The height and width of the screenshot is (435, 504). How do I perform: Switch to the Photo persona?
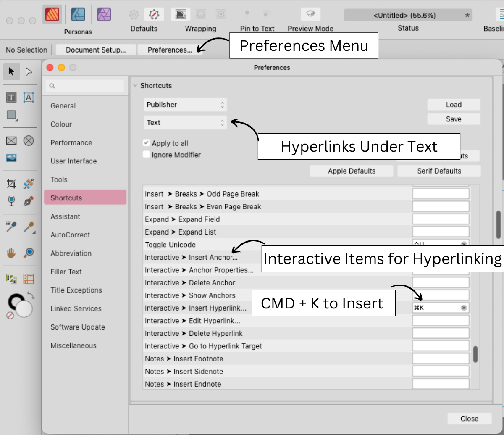pyautogui.click(x=104, y=14)
